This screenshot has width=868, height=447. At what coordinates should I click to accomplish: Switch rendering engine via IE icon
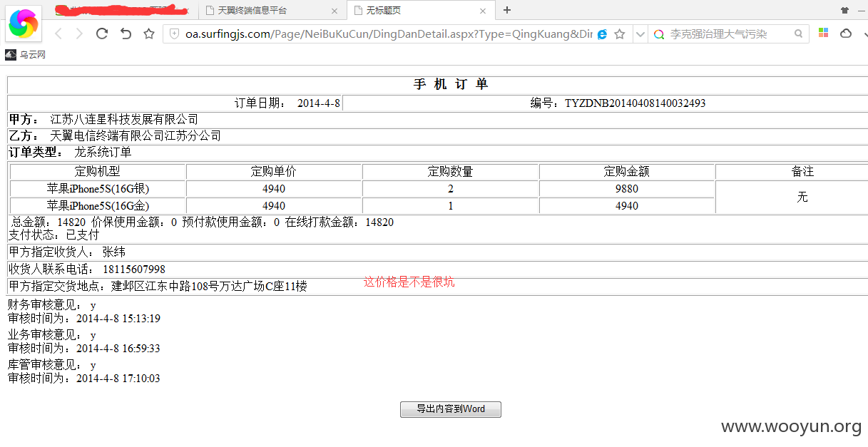tap(602, 34)
